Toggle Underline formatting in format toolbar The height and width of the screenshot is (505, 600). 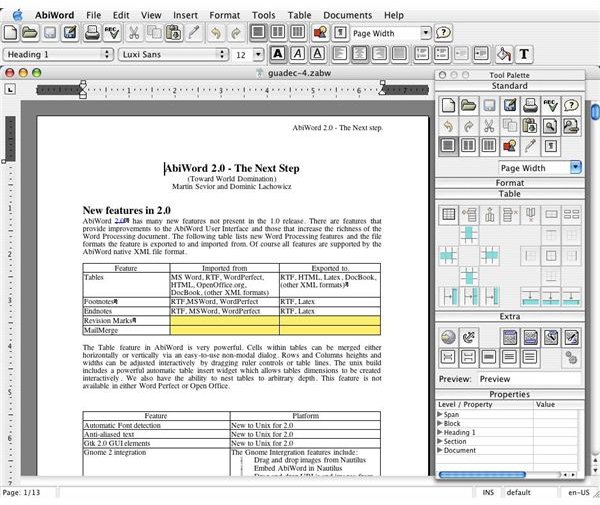pyautogui.click(x=318, y=54)
